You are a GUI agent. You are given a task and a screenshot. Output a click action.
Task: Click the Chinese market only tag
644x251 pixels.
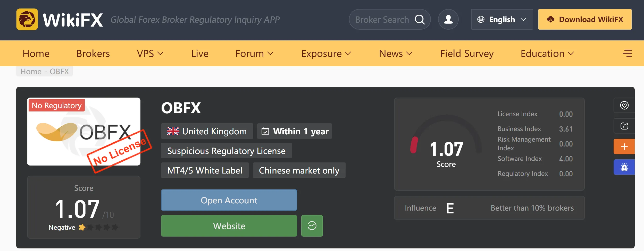(x=299, y=170)
